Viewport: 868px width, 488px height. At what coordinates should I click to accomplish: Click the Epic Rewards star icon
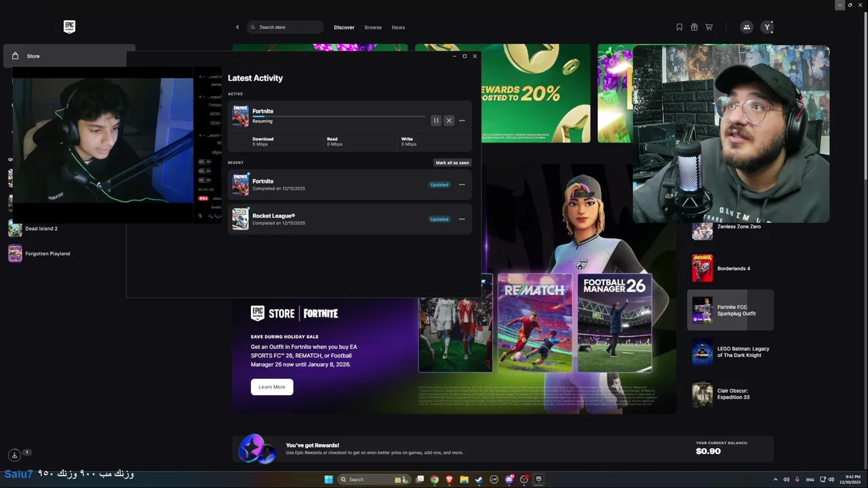257,450
